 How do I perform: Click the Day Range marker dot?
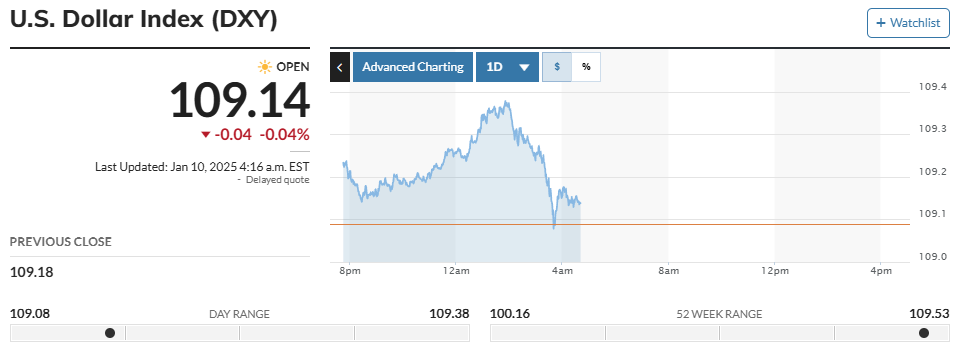click(110, 333)
